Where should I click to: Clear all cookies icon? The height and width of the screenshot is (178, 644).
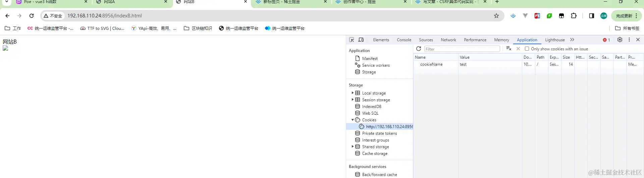coord(509,49)
